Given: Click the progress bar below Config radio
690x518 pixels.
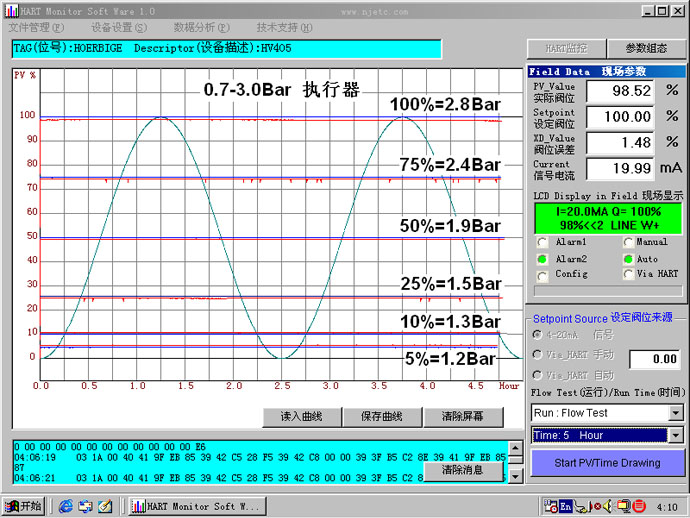Looking at the screenshot, I should coord(608,291).
